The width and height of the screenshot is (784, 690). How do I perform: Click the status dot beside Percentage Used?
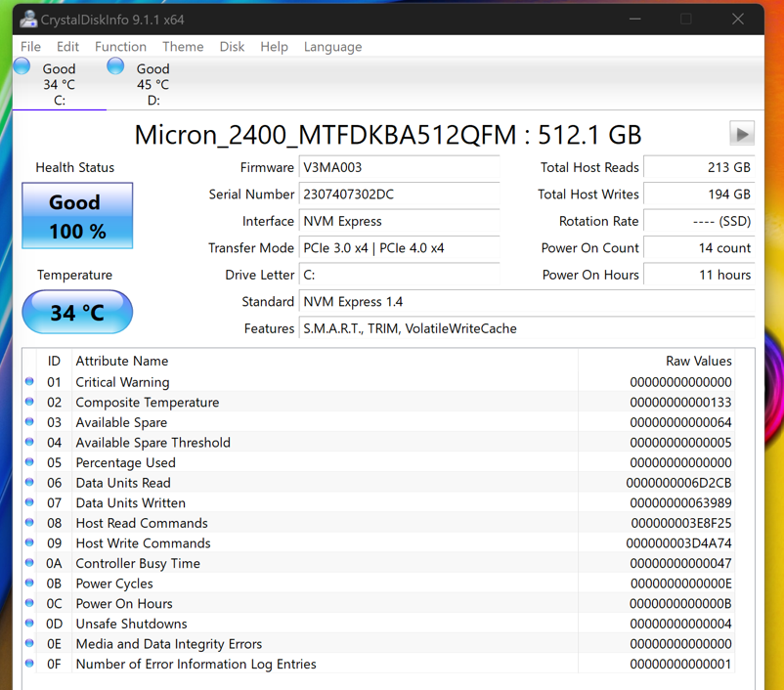click(29, 462)
